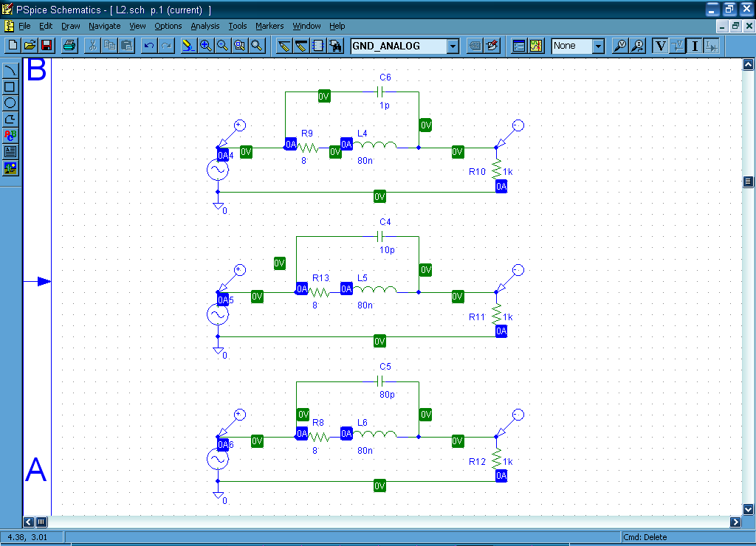Zoom out with minus magnifier
756x546 pixels.
tap(222, 46)
